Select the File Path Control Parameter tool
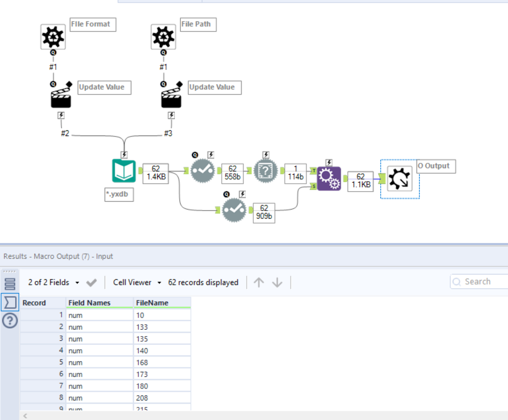Screen dimensions: 508x420 pyautogui.click(x=163, y=37)
